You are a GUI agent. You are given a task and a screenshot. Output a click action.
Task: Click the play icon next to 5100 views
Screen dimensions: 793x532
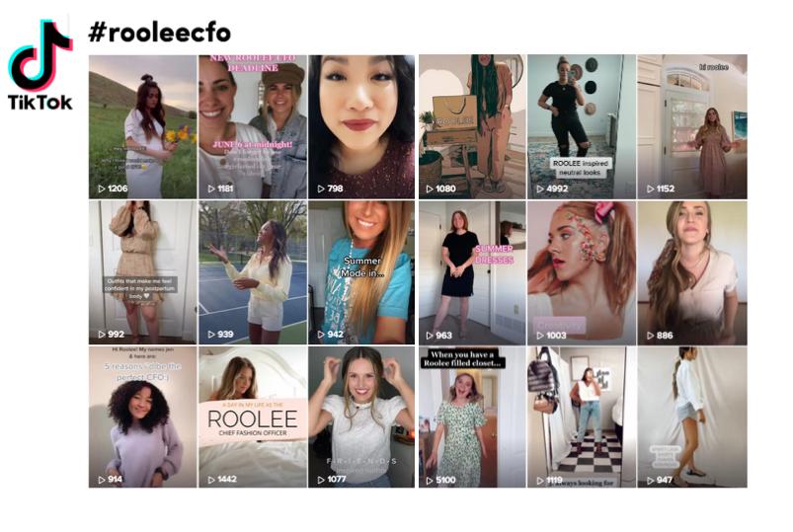[x=430, y=480]
